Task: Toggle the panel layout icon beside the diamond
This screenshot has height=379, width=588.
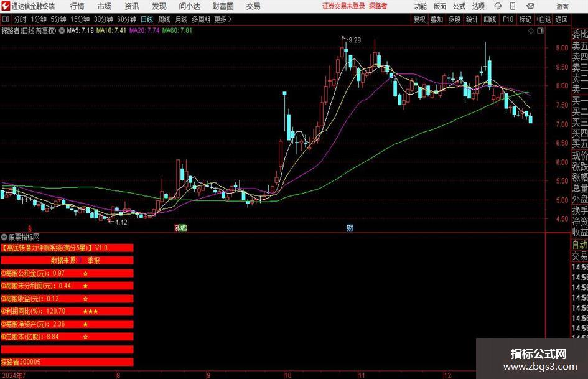Action: [540, 31]
